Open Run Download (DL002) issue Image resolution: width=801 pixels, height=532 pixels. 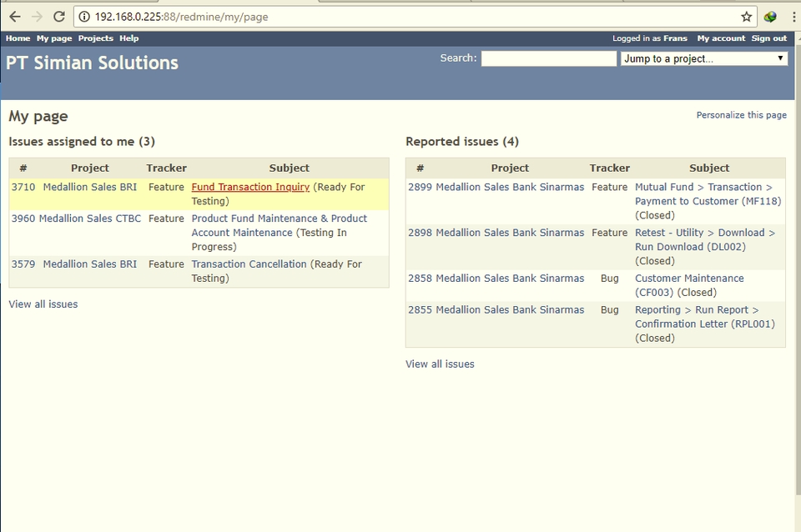pyautogui.click(x=705, y=240)
